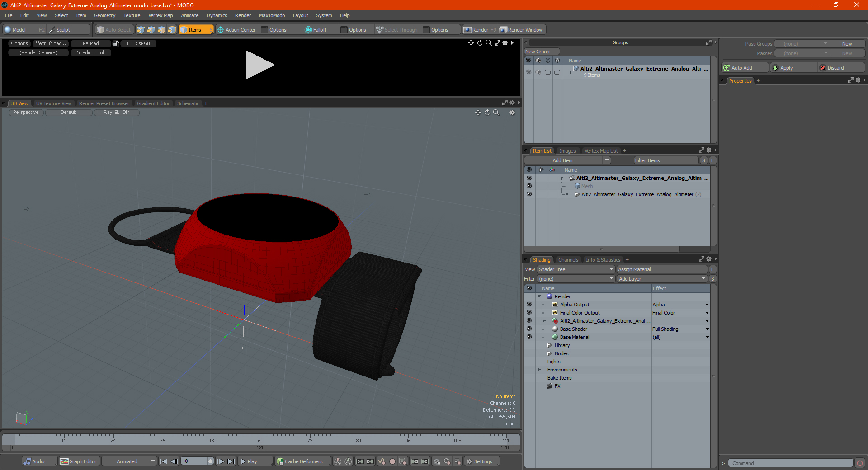Expand the Alti2_Altimaster Altimeter group item
This screenshot has height=470, width=868.
[x=567, y=194]
